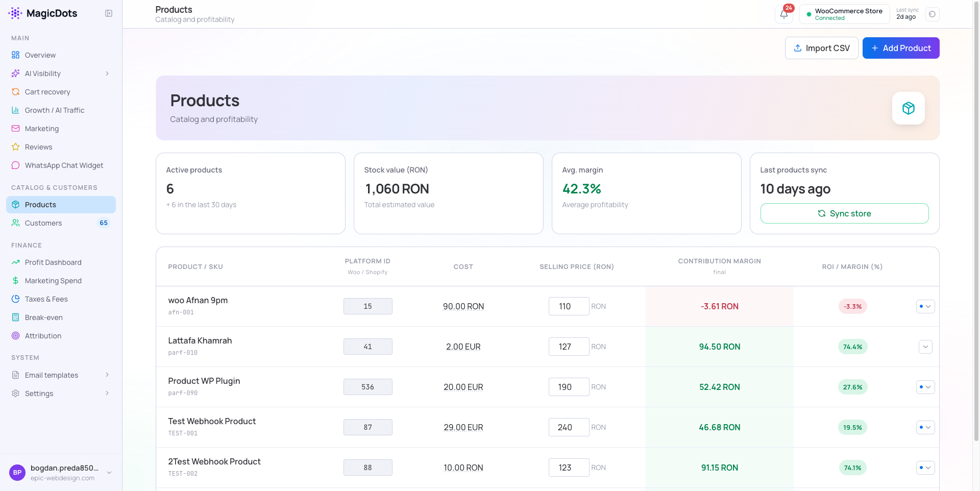The height and width of the screenshot is (491, 980).
Task: Open Profit Dashboard
Action: [x=61, y=262]
